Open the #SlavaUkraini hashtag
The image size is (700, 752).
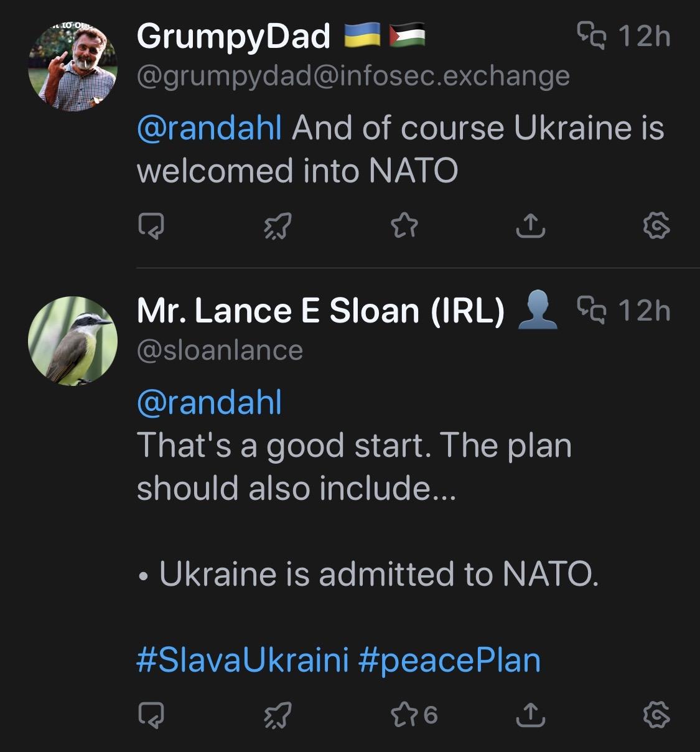coord(241,660)
